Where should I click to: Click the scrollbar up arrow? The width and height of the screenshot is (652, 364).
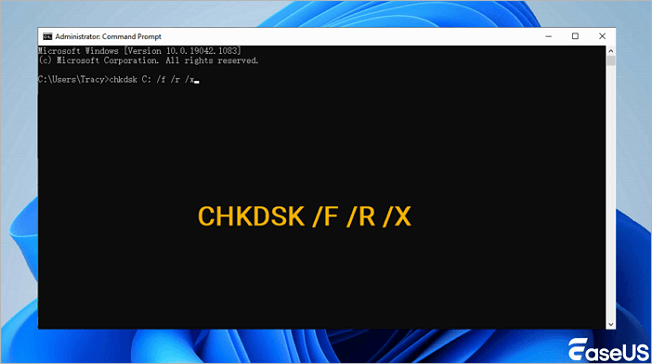click(610, 51)
